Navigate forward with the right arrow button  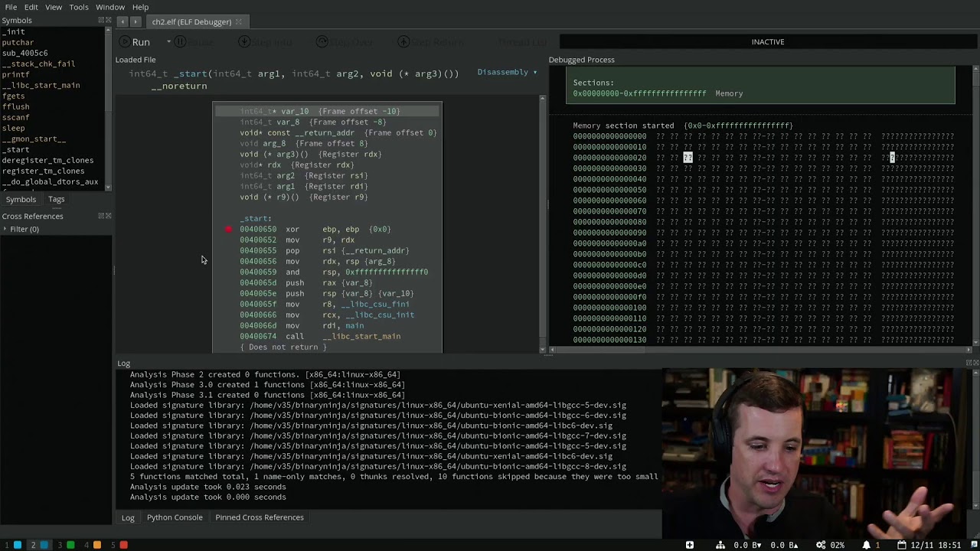[x=136, y=21]
